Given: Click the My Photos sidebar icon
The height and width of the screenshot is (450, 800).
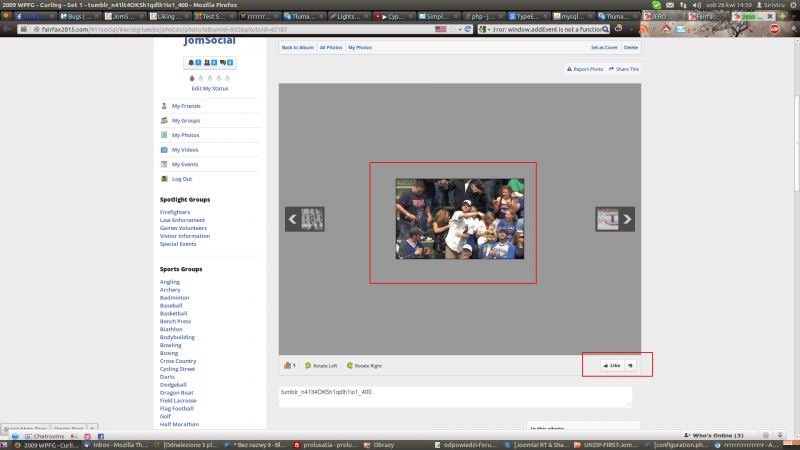Looking at the screenshot, I should tap(164, 135).
